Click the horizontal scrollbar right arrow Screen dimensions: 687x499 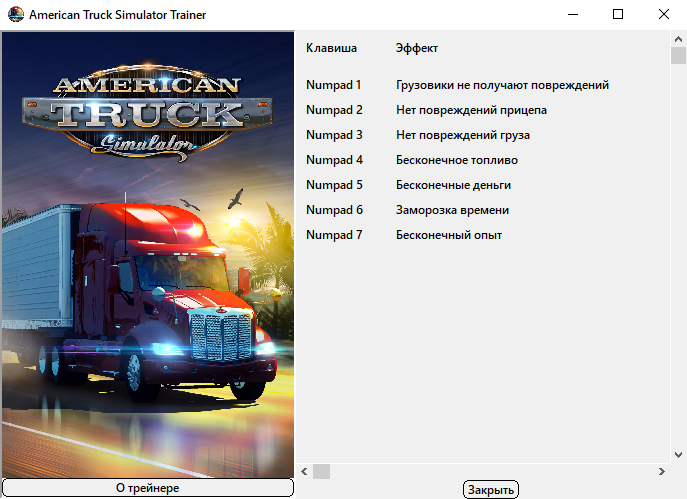(662, 471)
